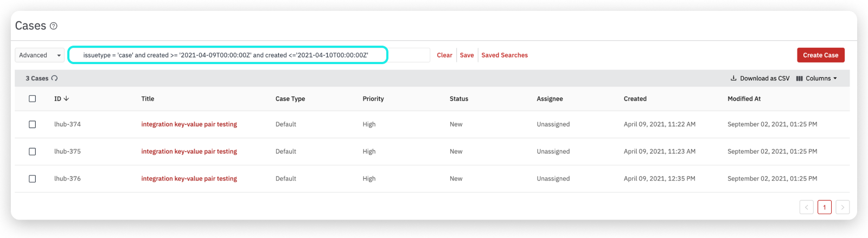Click High priority for lhub-374

369,124
